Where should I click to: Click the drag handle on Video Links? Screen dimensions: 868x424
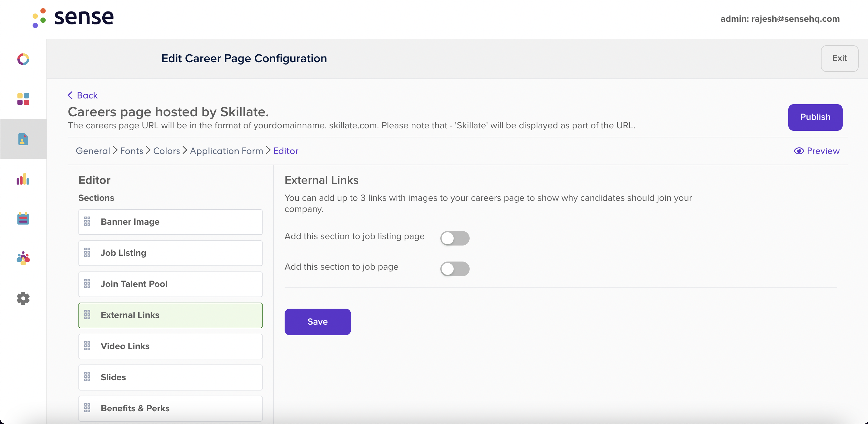click(x=87, y=346)
